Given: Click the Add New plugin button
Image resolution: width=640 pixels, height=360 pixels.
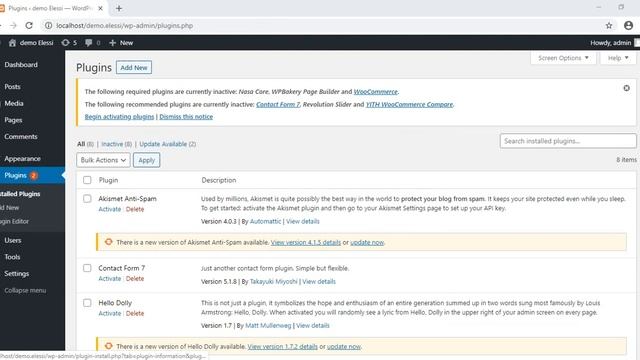Looking at the screenshot, I should (134, 67).
